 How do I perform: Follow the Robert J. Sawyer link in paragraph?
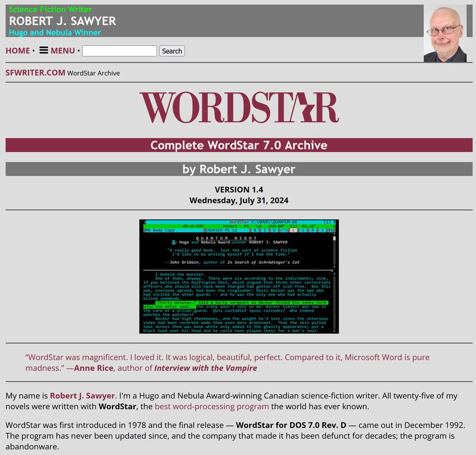click(82, 396)
